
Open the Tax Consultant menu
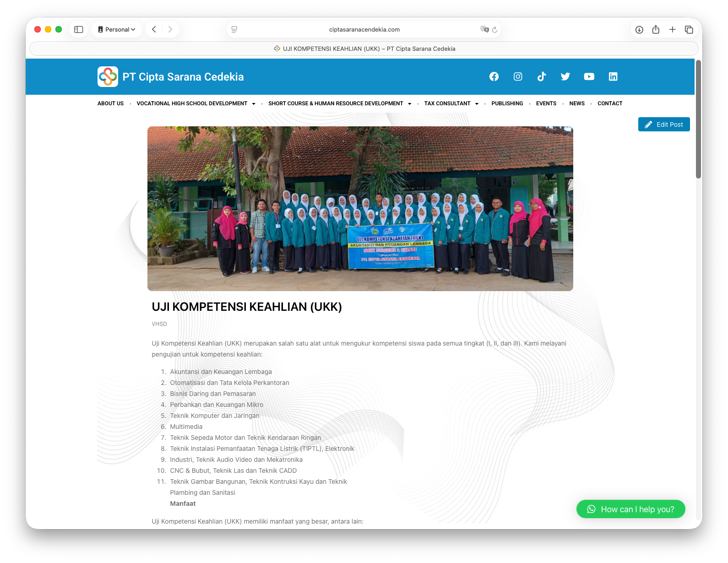coord(447,103)
